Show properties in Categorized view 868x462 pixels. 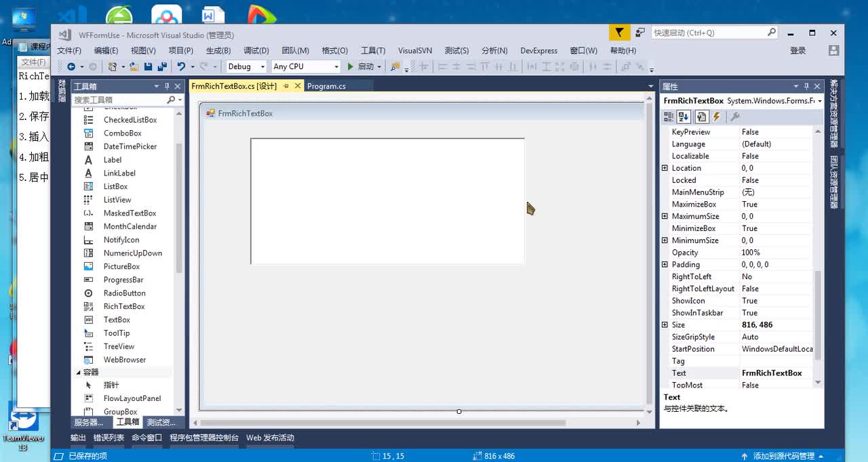669,117
